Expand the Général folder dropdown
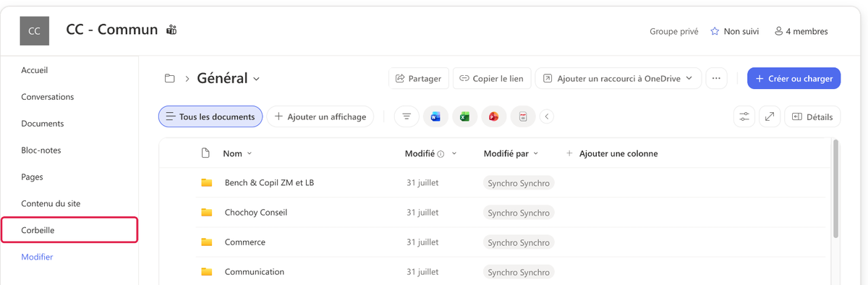868x285 pixels. coord(257,79)
